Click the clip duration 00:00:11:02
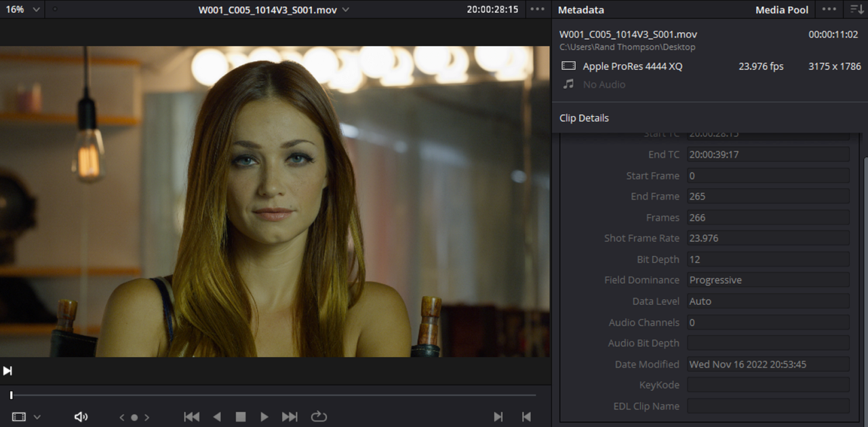 pos(833,35)
